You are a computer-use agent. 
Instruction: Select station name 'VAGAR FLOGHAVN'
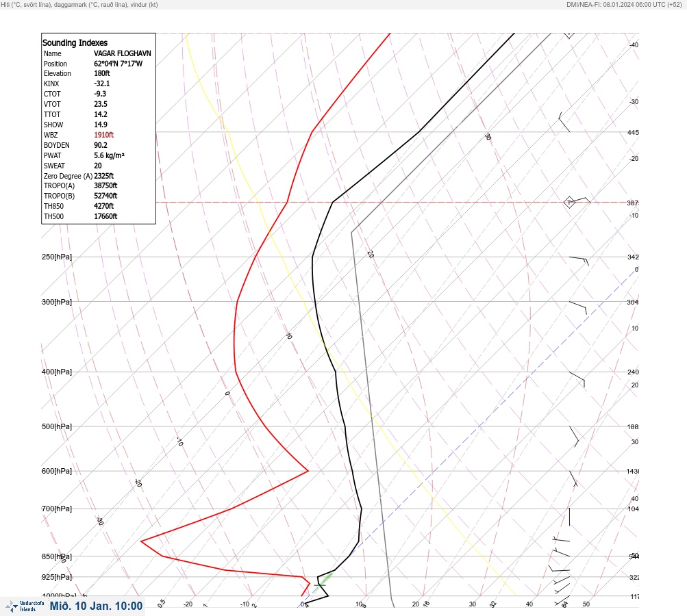coord(122,53)
